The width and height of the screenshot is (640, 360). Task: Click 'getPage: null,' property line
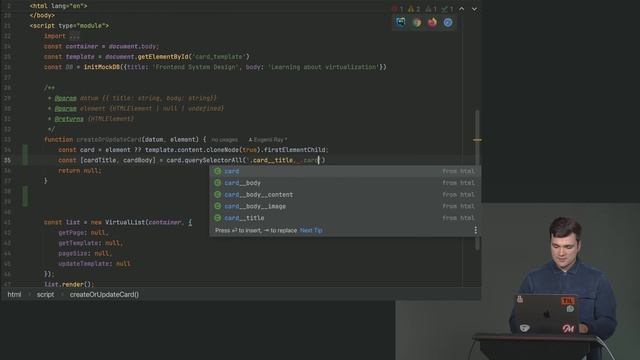point(83,233)
